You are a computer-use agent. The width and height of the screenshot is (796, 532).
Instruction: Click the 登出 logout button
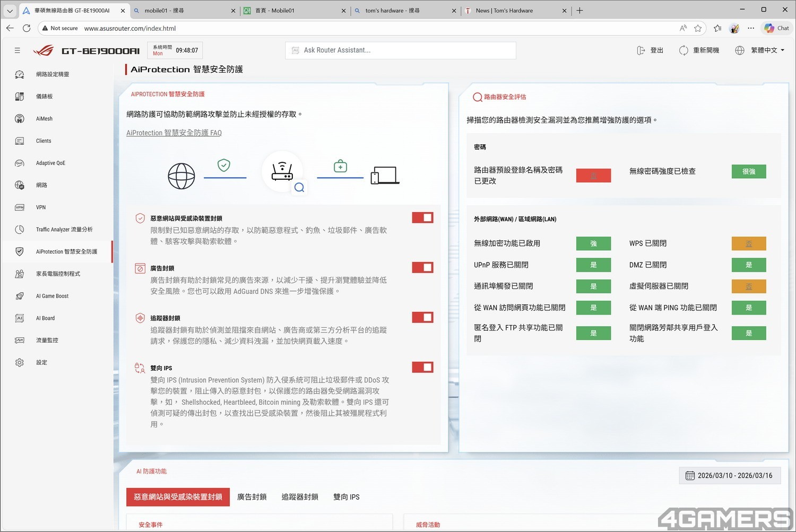tap(650, 50)
